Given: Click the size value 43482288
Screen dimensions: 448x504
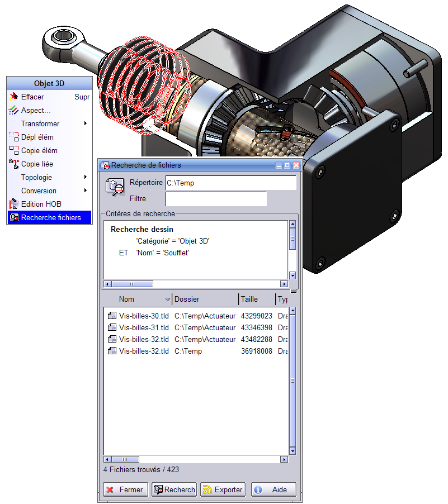Looking at the screenshot, I should tap(257, 339).
